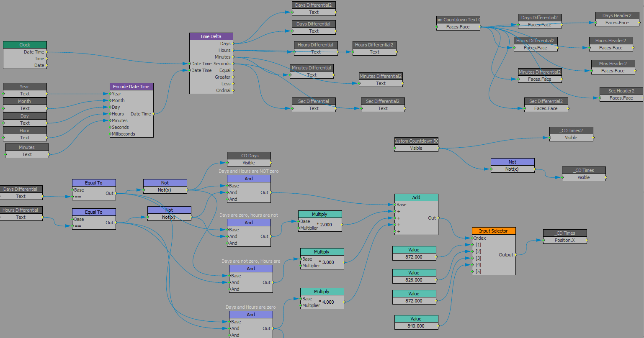Select the Year text node
Image resolution: width=644 pixels, height=338 pixels.
25,90
